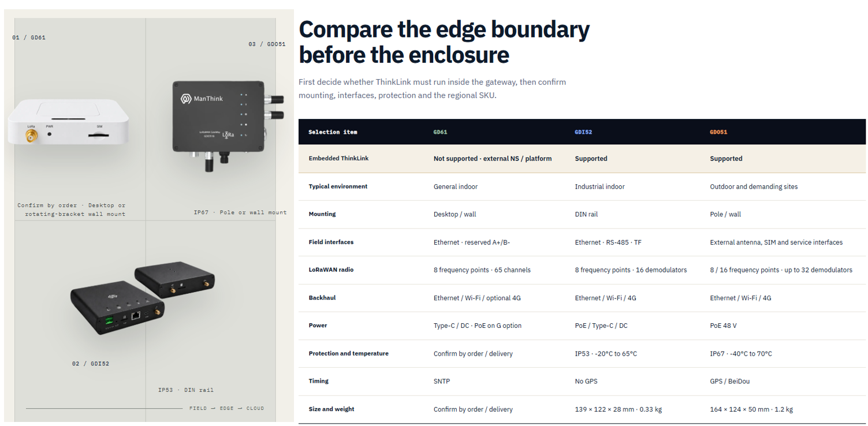The width and height of the screenshot is (868, 426).
Task: Click the Embedded ThinkLink row label
Action: pos(338,158)
